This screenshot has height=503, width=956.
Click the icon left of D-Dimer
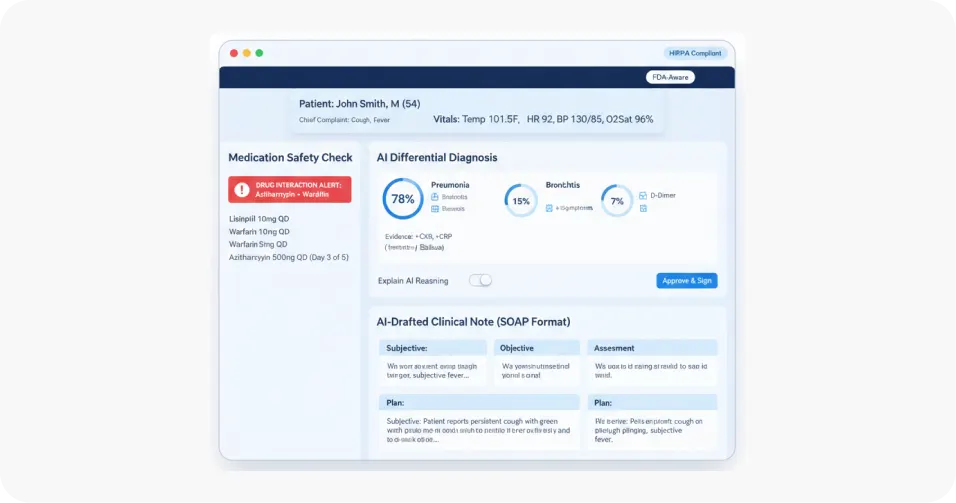click(643, 196)
